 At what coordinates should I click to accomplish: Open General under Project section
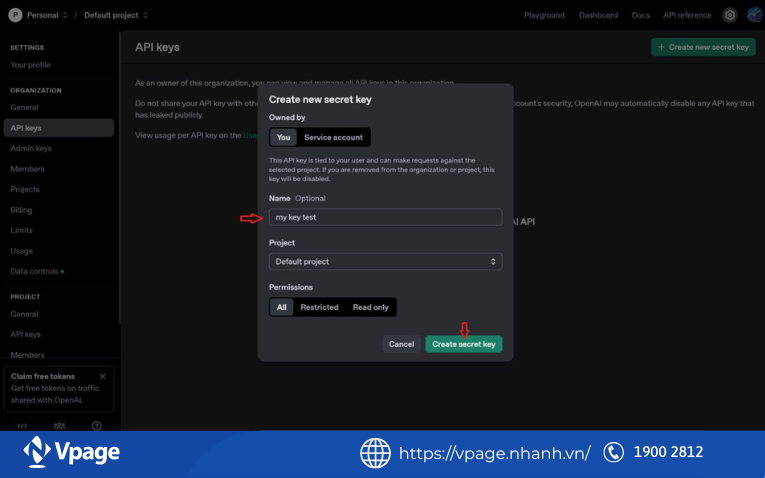click(x=24, y=314)
